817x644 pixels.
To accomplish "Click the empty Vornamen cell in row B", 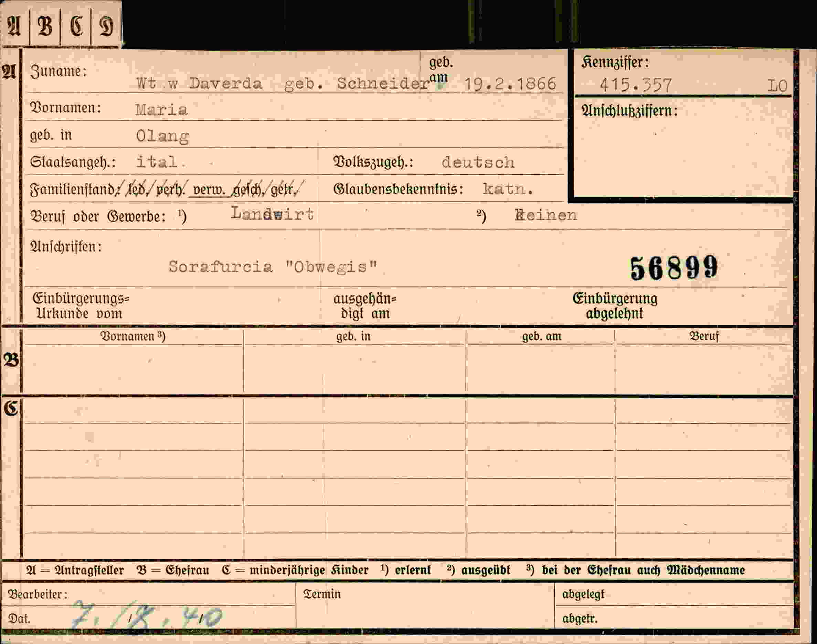I will [133, 368].
